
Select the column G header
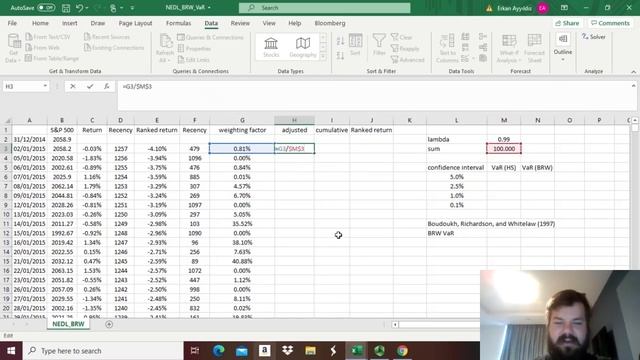242,120
